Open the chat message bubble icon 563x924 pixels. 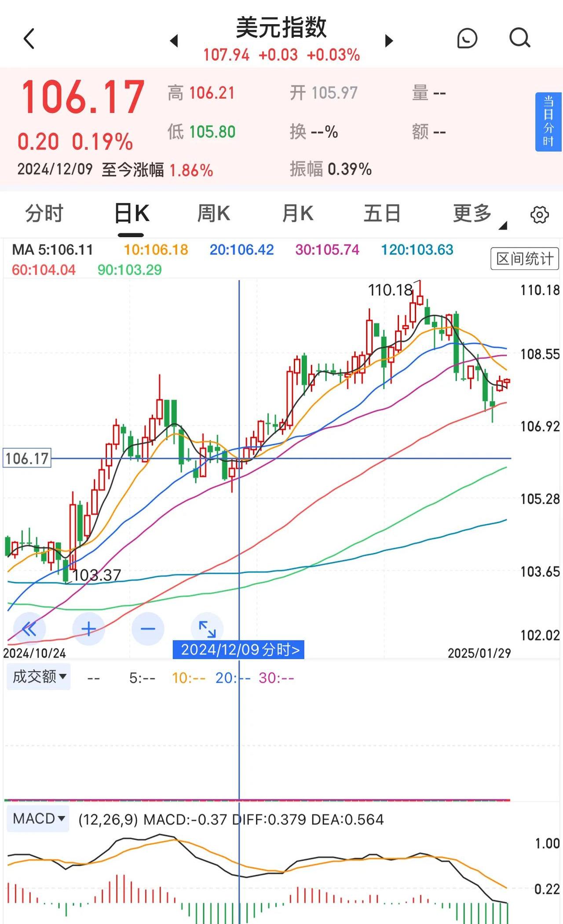point(467,38)
